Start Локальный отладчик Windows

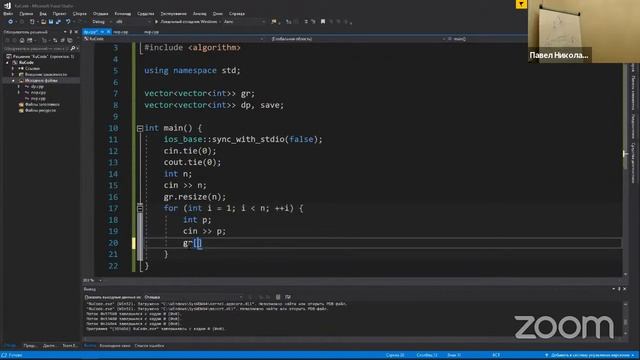point(186,22)
